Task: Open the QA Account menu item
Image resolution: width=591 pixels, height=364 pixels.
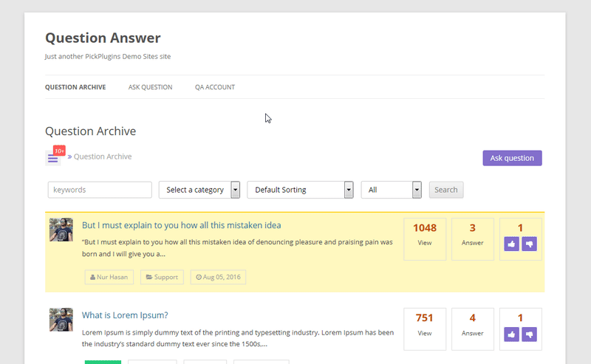Action: [x=215, y=87]
